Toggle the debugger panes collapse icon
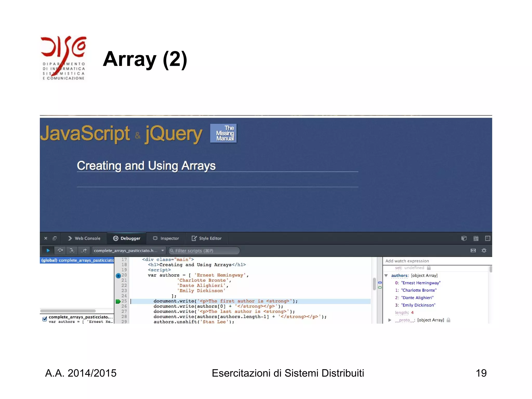Screen dimensions: 532x399 (473, 250)
